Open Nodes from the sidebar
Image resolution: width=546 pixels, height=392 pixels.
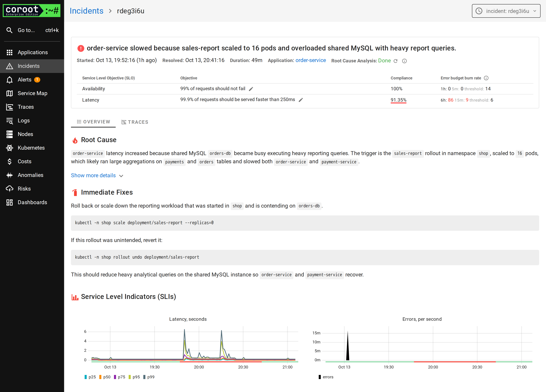(32, 134)
